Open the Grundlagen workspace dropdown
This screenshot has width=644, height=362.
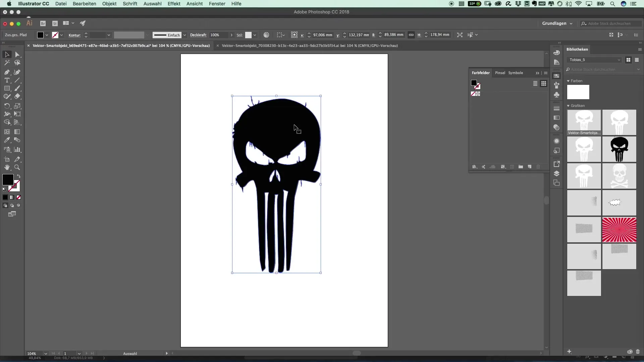[557, 23]
